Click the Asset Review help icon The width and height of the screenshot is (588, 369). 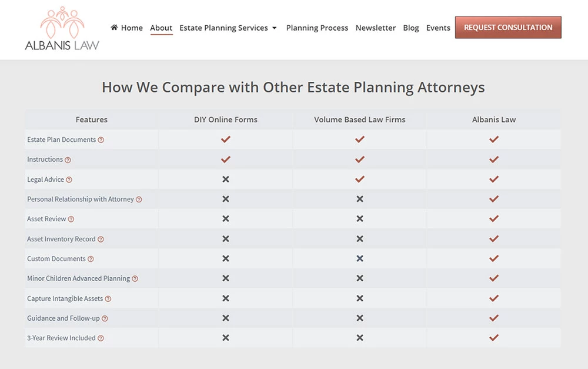(71, 219)
